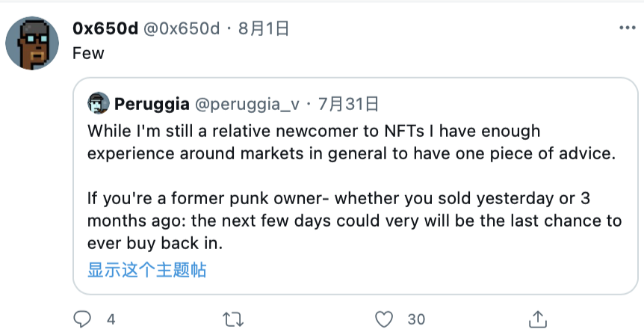Viewport: 644px width, 335px height.
Task: Click the reply count number 4
Action: click(111, 319)
